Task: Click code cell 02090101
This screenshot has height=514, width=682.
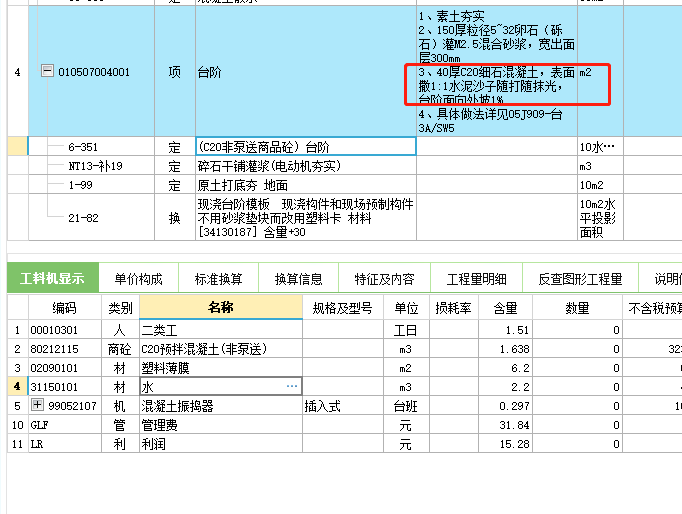Action: [x=65, y=368]
